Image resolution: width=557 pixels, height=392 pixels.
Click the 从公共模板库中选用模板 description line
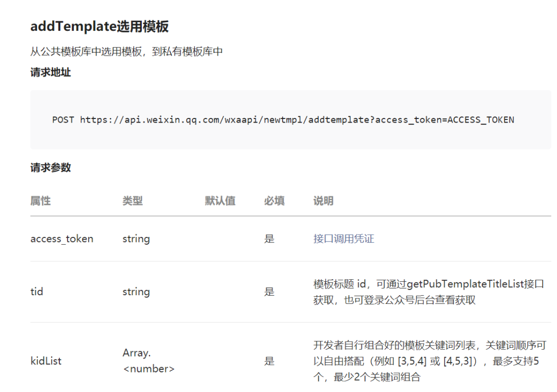[126, 52]
